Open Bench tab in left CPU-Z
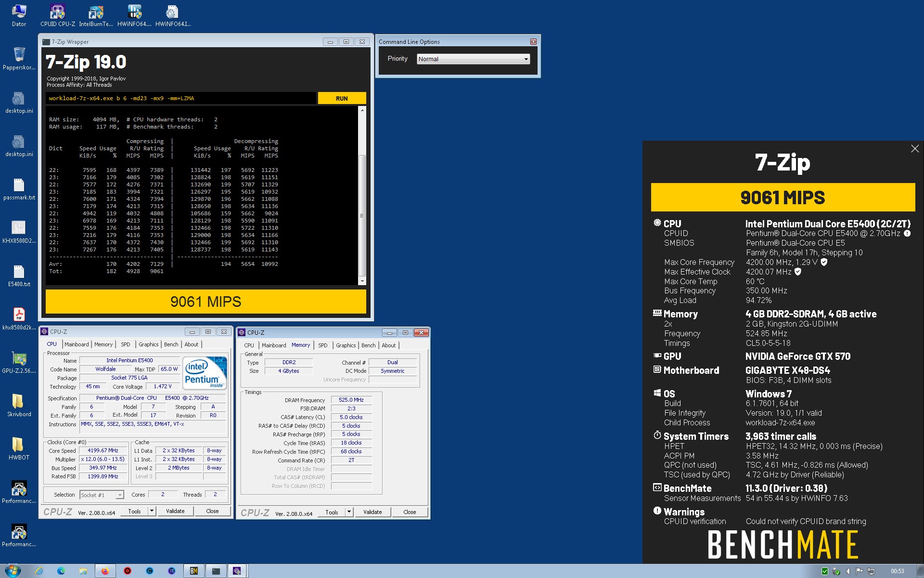This screenshot has width=924, height=578. click(171, 344)
